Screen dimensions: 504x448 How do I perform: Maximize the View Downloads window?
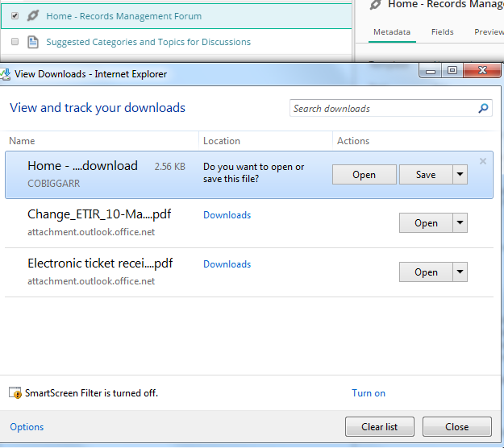click(x=452, y=71)
